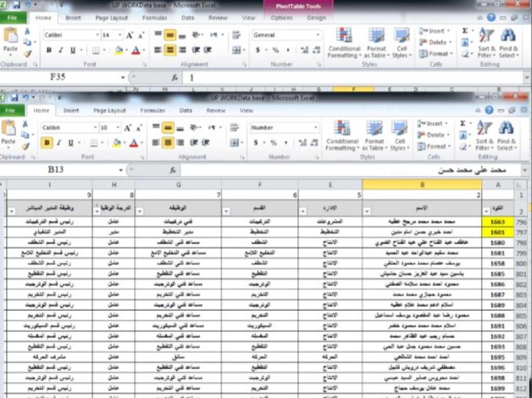Click the formula bar of front window
532x398 pixels.
(x=350, y=170)
